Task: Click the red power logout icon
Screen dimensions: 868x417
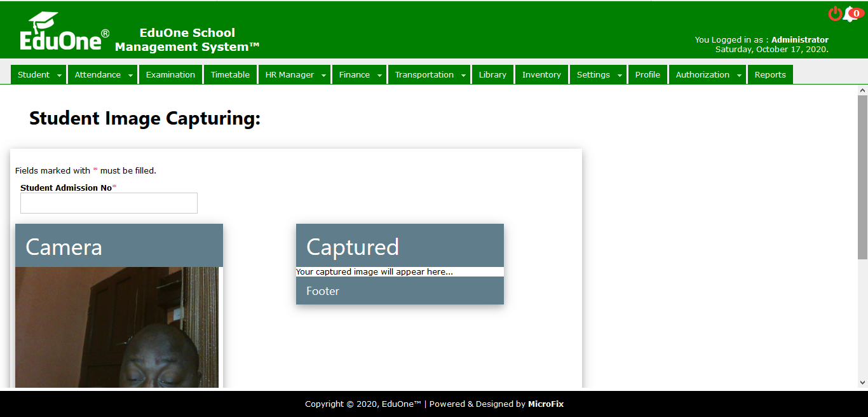Action: (835, 13)
